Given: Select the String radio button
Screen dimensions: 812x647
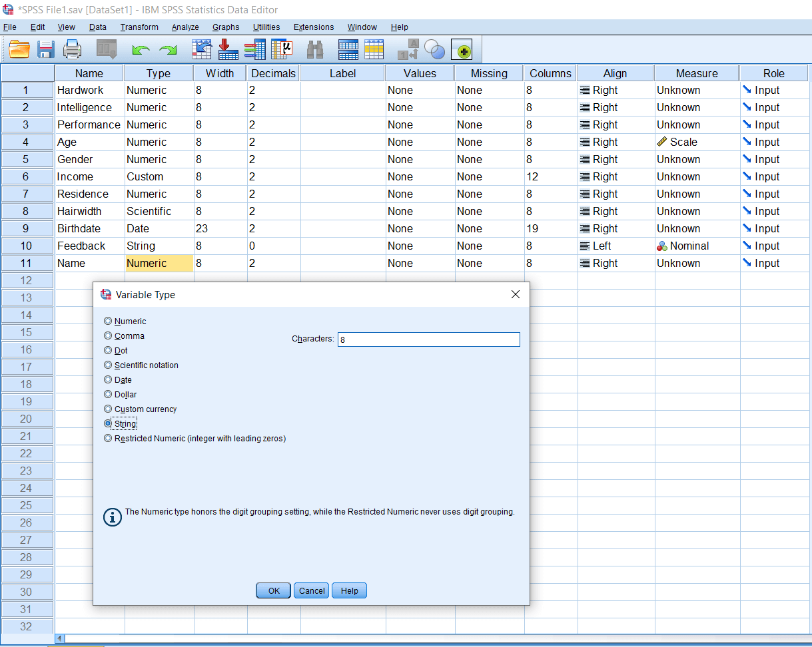Looking at the screenshot, I should (107, 423).
